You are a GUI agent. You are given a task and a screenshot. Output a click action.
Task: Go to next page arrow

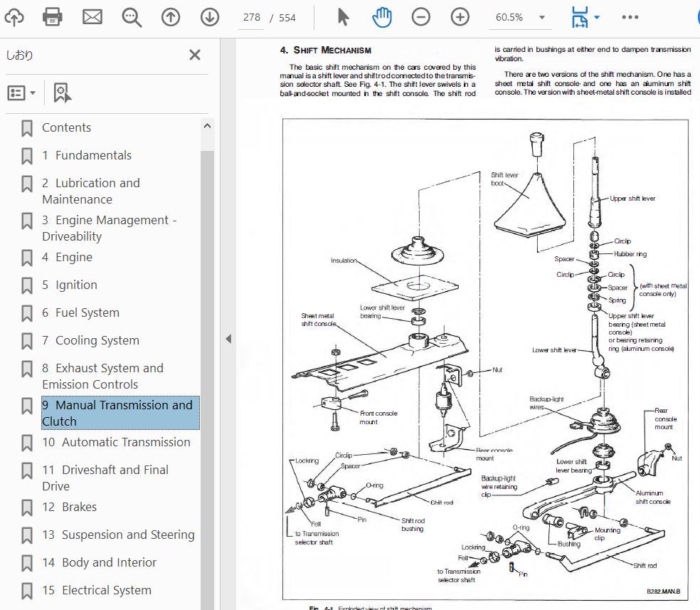[x=209, y=17]
